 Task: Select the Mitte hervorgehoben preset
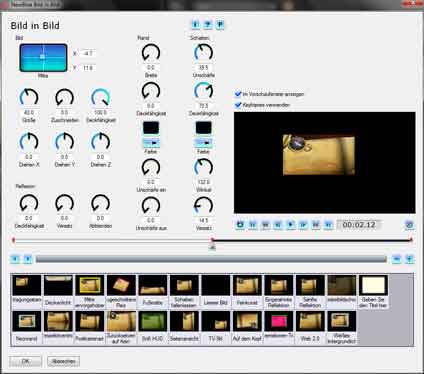[x=90, y=285]
